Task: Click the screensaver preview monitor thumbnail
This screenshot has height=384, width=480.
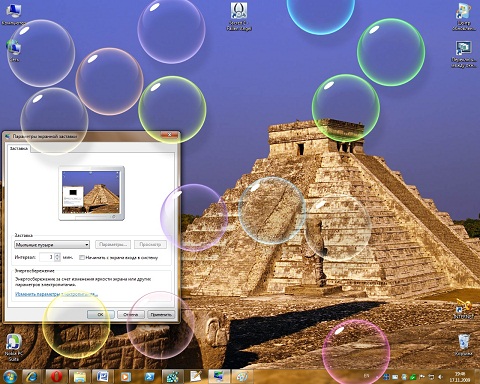Action: tap(91, 193)
